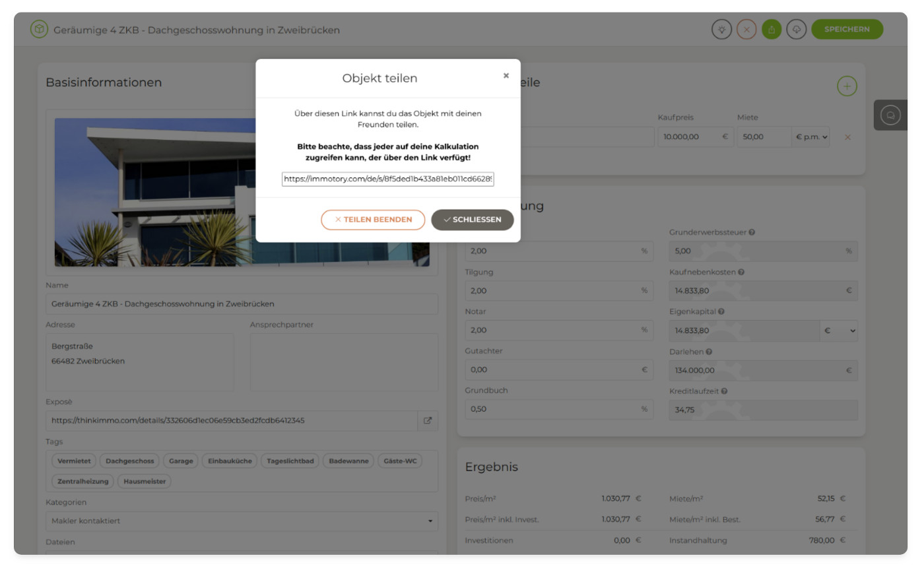Open the Kategorien dropdown Makler kontaktiert
The width and height of the screenshot is (924, 570).
point(242,521)
